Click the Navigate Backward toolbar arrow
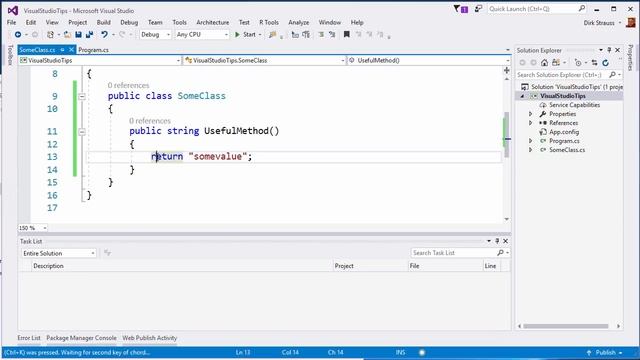Image resolution: width=640 pixels, height=360 pixels. pos(18,35)
